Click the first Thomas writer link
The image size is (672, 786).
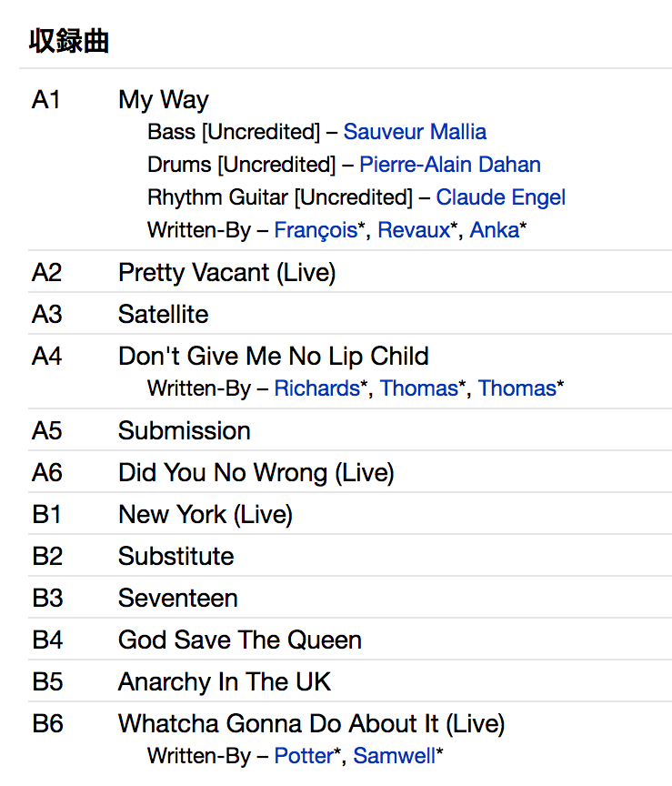tap(418, 388)
